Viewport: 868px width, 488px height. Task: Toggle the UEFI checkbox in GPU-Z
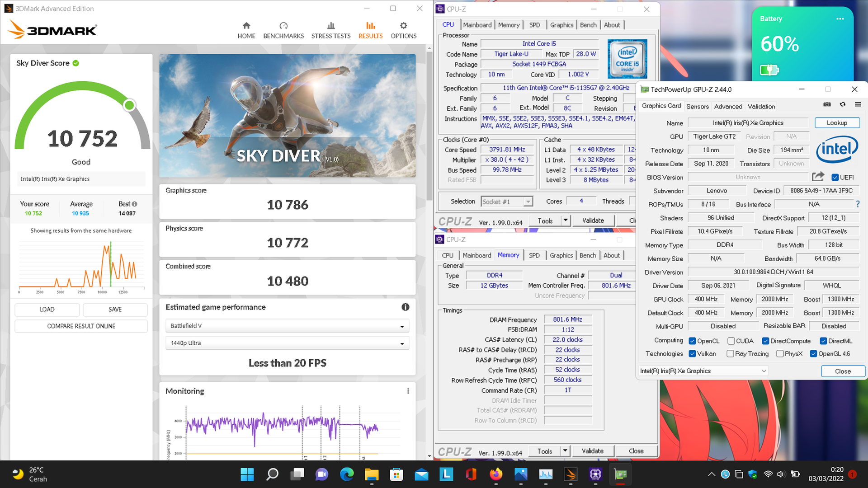(835, 177)
